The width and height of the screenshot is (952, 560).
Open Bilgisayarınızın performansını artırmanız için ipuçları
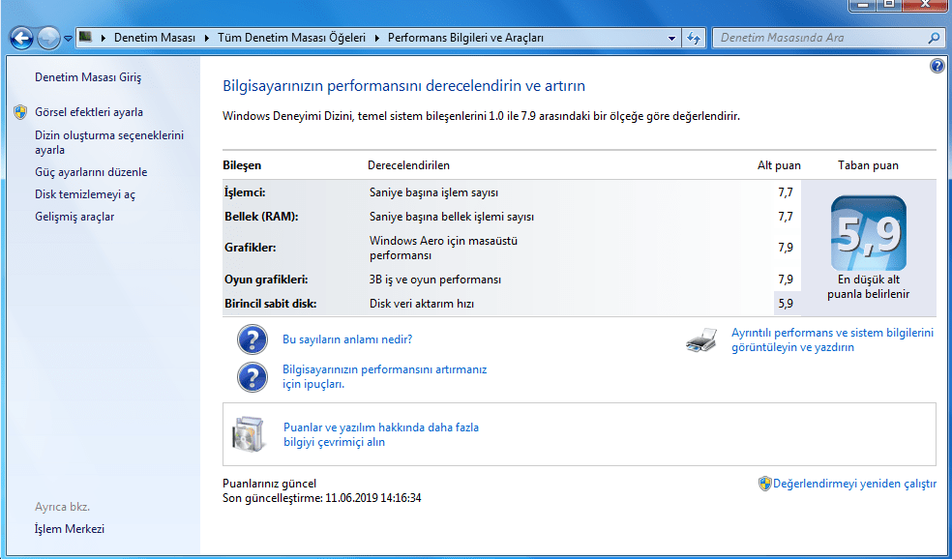[384, 377]
